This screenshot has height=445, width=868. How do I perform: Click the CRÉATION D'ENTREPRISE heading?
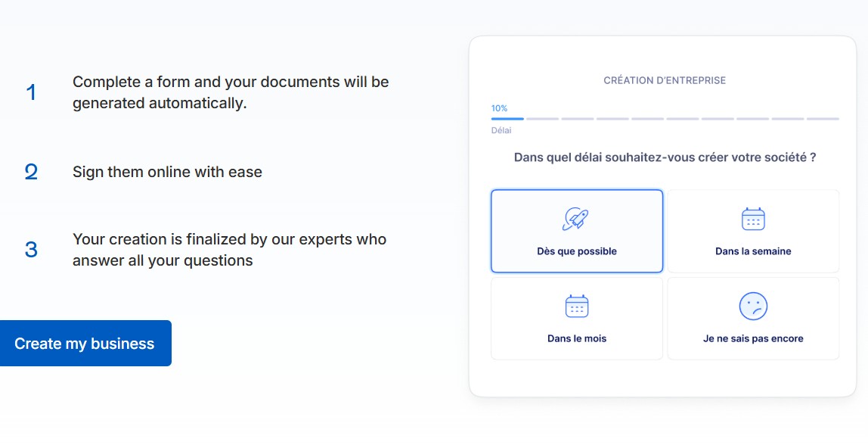tap(664, 80)
